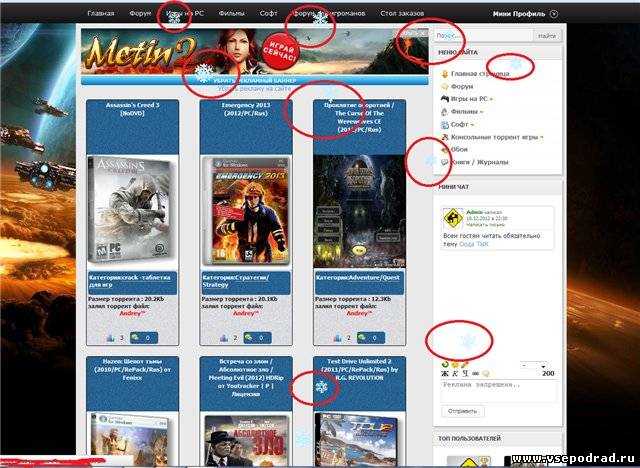
Task: Click the quote bubble icon in chat toolbar
Action: 486,373
